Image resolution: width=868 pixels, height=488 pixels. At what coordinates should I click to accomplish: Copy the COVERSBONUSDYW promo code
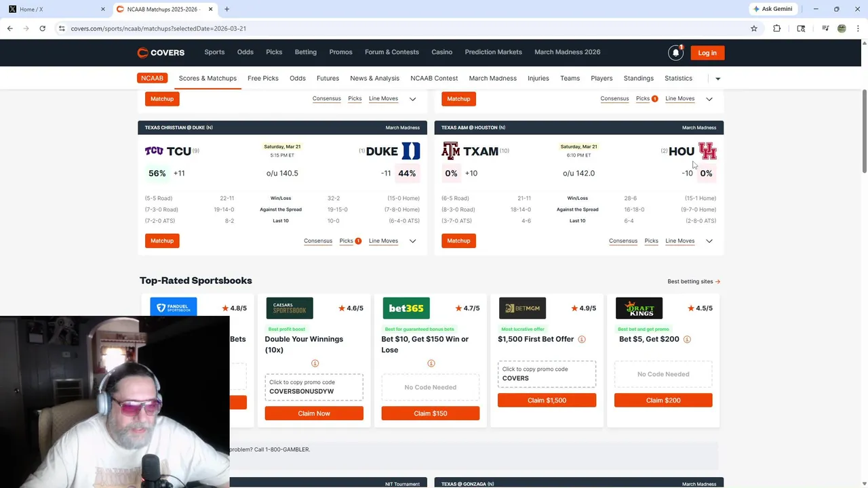pyautogui.click(x=314, y=387)
